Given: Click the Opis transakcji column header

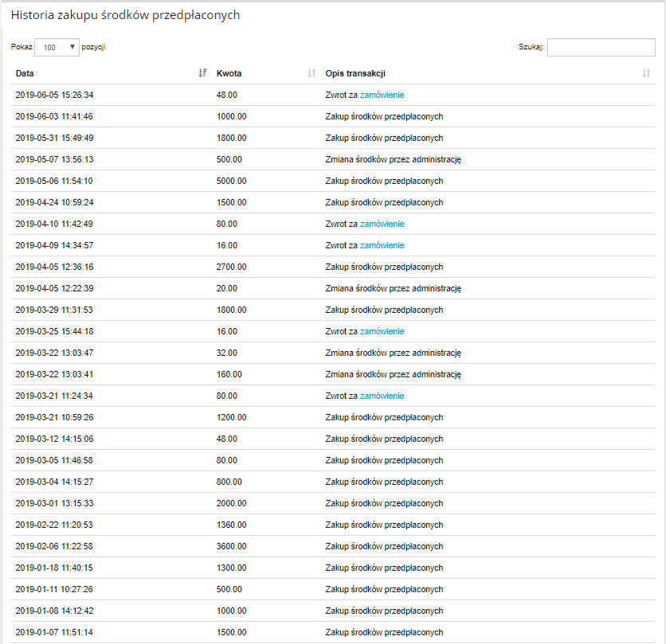Looking at the screenshot, I should (x=355, y=73).
